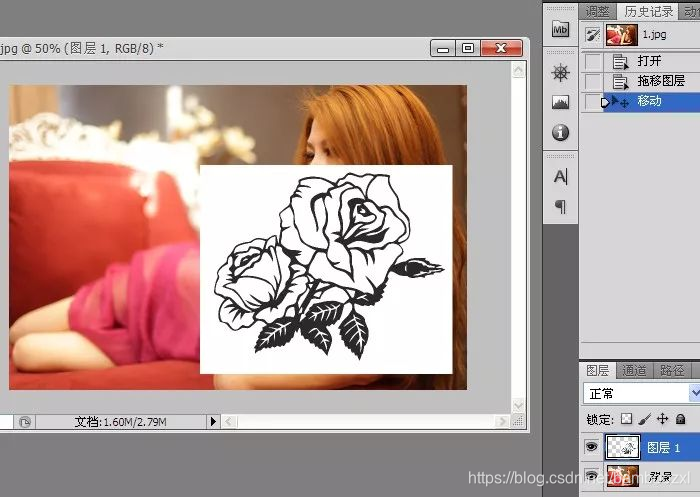Open the Histogram panel icon

(x=560, y=102)
